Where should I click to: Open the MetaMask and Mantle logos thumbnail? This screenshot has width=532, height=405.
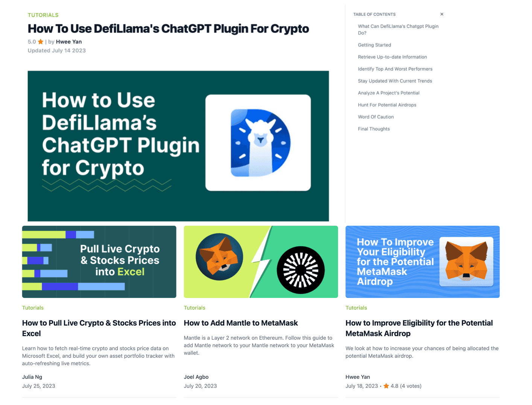click(x=261, y=262)
